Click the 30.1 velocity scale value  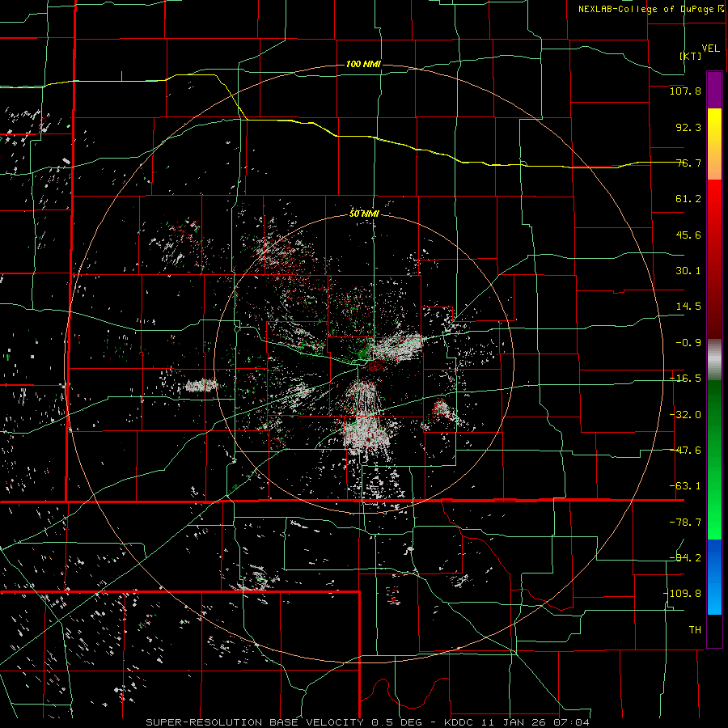point(688,271)
